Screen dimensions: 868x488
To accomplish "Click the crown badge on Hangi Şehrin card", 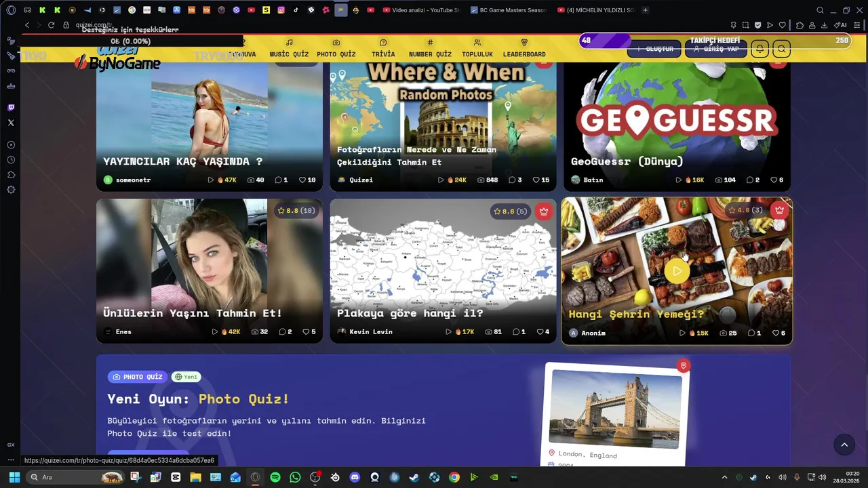I will pos(779,210).
